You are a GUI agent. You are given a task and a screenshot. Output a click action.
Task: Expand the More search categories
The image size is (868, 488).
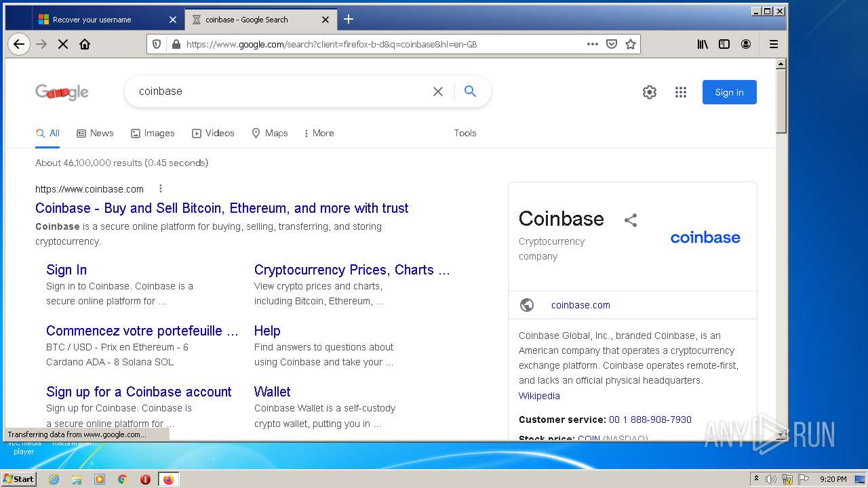click(x=319, y=134)
